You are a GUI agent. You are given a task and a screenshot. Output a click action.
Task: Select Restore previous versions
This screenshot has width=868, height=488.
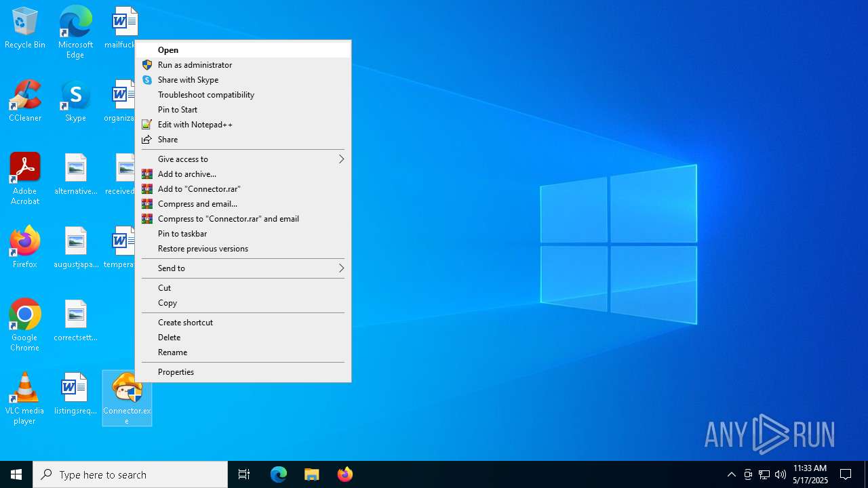(243, 249)
